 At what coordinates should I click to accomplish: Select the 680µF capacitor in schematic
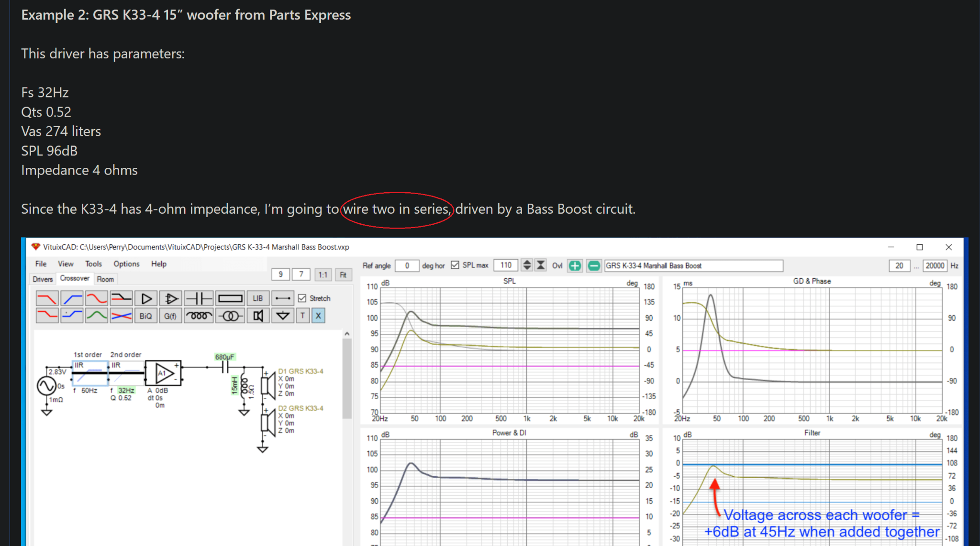[225, 367]
